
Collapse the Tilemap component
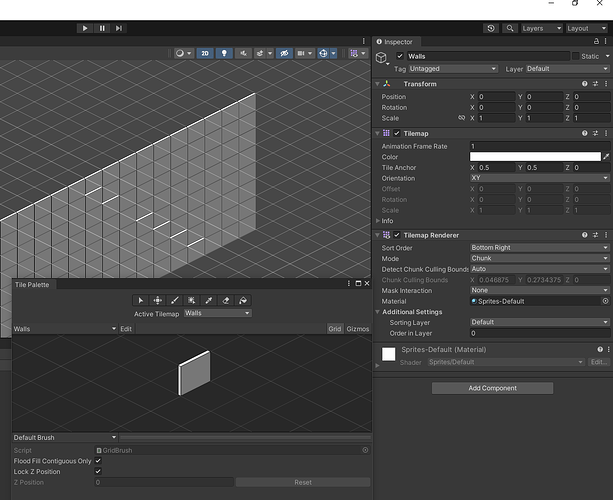(x=377, y=134)
